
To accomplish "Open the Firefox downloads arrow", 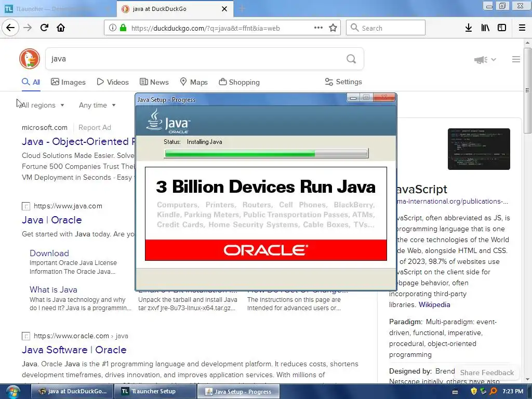I will [x=469, y=28].
